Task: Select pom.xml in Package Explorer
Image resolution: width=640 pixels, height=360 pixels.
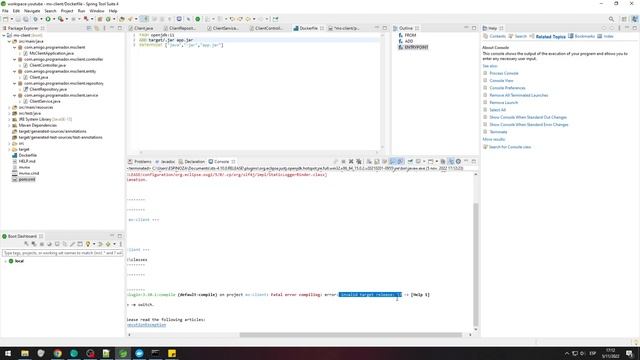Action: pos(27,179)
